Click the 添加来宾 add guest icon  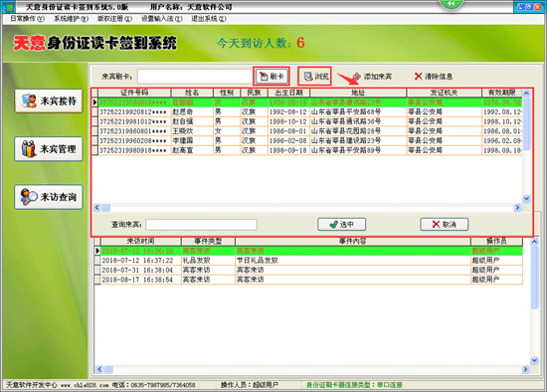[356, 76]
